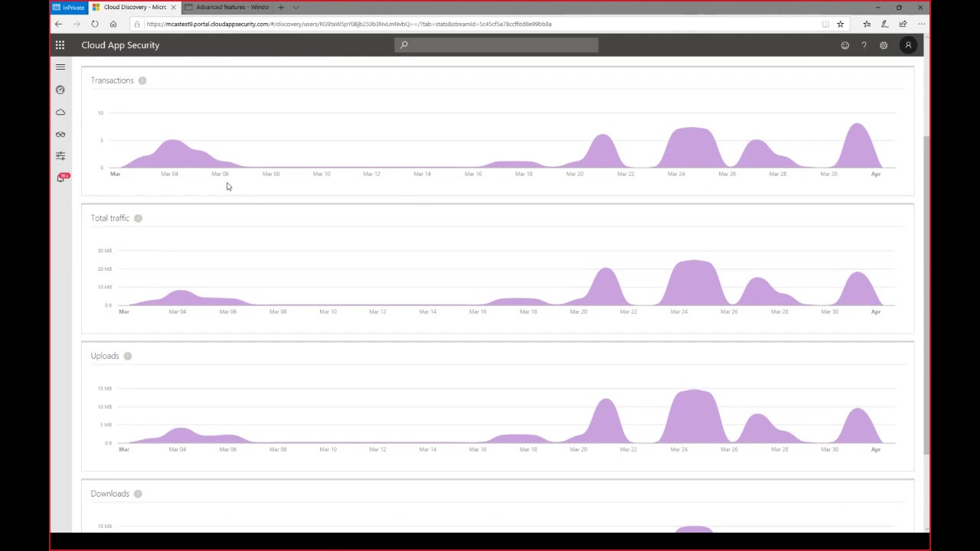Click the 15 MB label on Uploads axis

pos(105,388)
